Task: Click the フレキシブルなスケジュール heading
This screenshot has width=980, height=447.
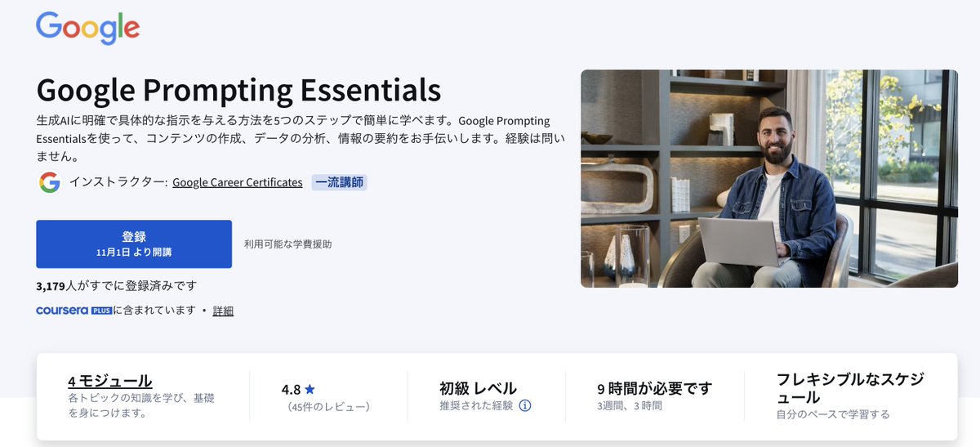Action: [849, 388]
